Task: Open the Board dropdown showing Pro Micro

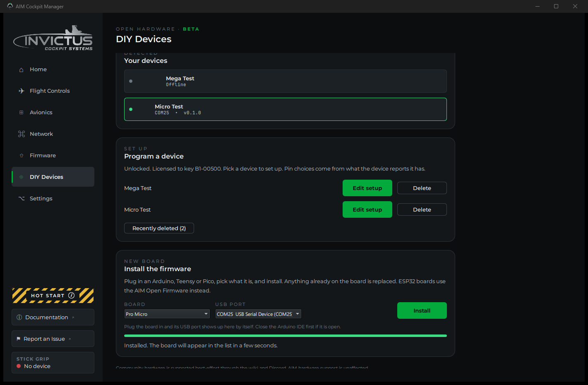Action: tap(167, 314)
